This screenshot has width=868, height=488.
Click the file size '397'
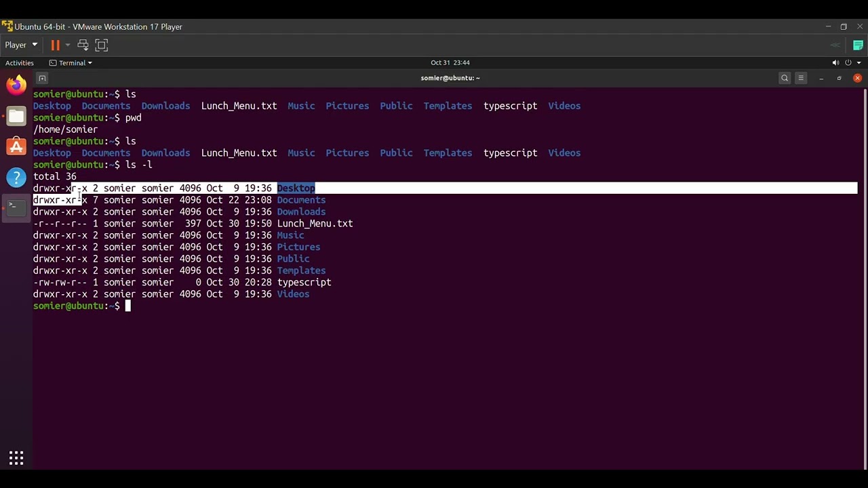[193, 224]
